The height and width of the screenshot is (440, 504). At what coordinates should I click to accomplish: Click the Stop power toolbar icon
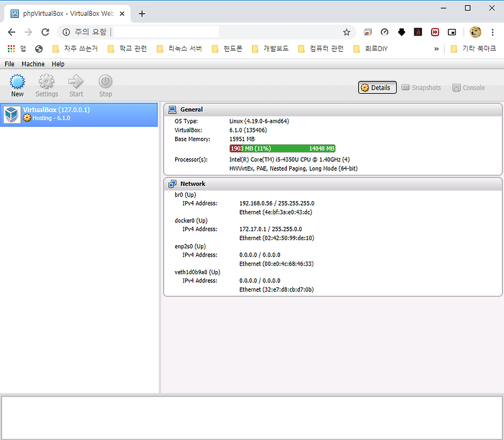[105, 81]
